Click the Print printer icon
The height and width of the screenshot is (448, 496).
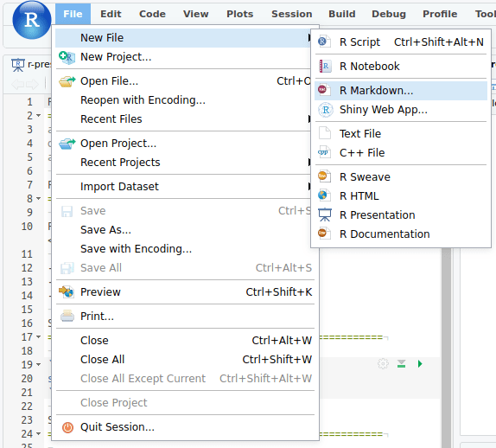pyautogui.click(x=67, y=316)
